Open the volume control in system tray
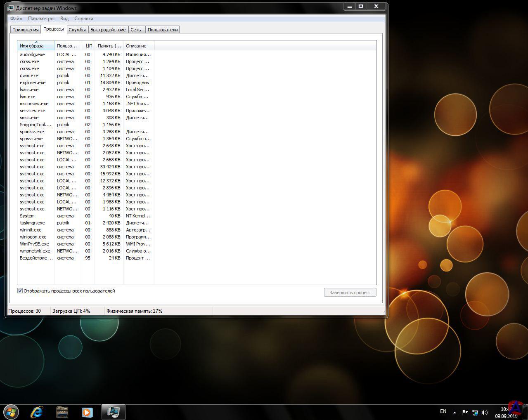This screenshot has width=528, height=420. pyautogui.click(x=485, y=412)
